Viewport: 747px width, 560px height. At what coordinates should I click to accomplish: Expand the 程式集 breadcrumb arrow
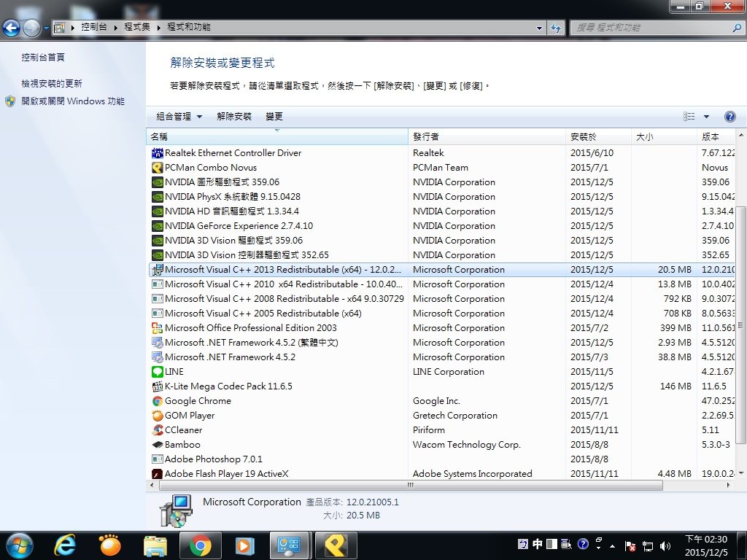click(x=159, y=28)
